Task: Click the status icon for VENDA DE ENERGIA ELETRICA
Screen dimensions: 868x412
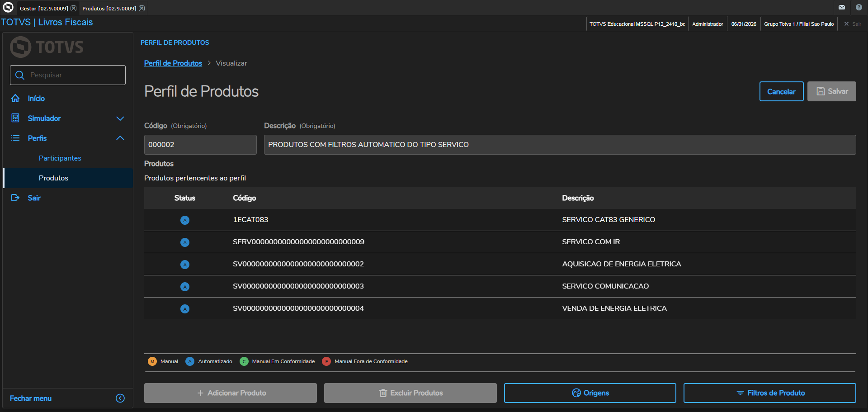Action: (x=185, y=309)
